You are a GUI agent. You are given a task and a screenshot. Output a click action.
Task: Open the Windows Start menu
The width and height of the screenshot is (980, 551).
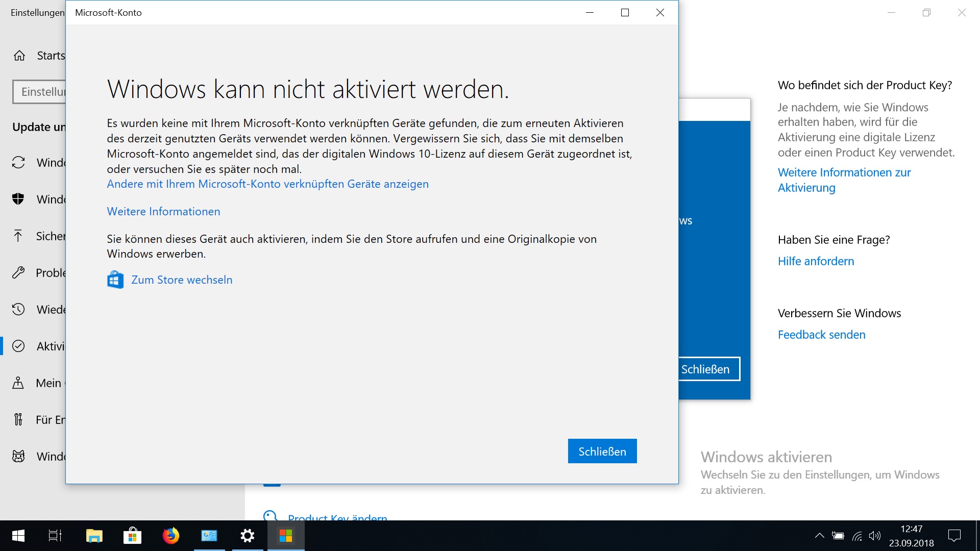coord(18,536)
